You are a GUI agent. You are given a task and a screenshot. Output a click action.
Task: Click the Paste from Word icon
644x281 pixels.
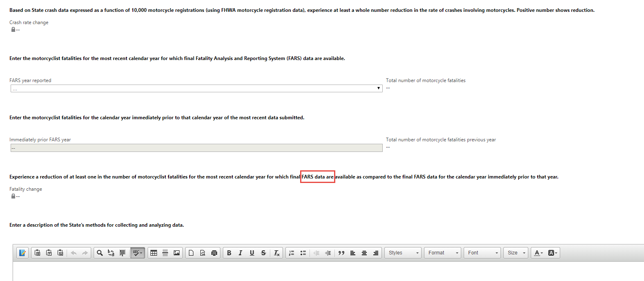[x=61, y=253]
